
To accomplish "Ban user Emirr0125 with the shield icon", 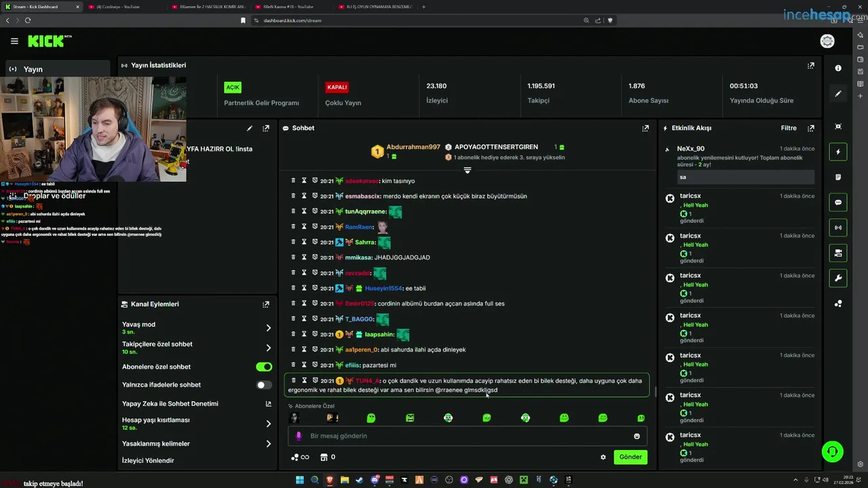I will click(315, 303).
